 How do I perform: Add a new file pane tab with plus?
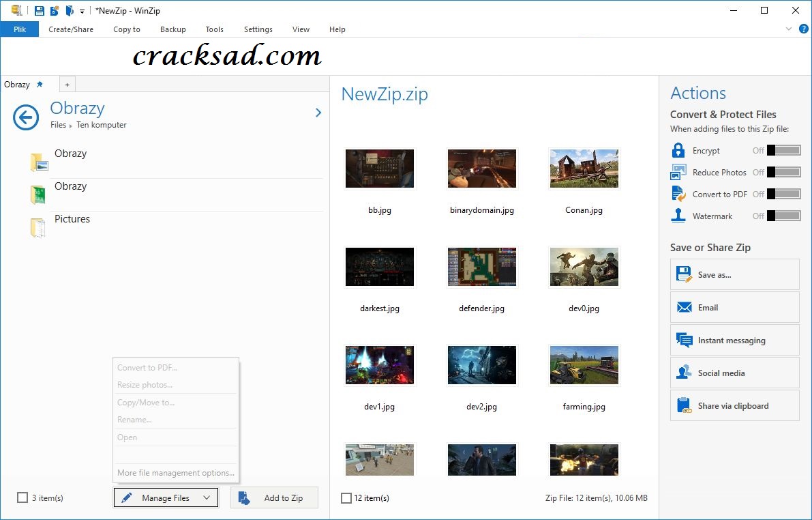pos(67,84)
